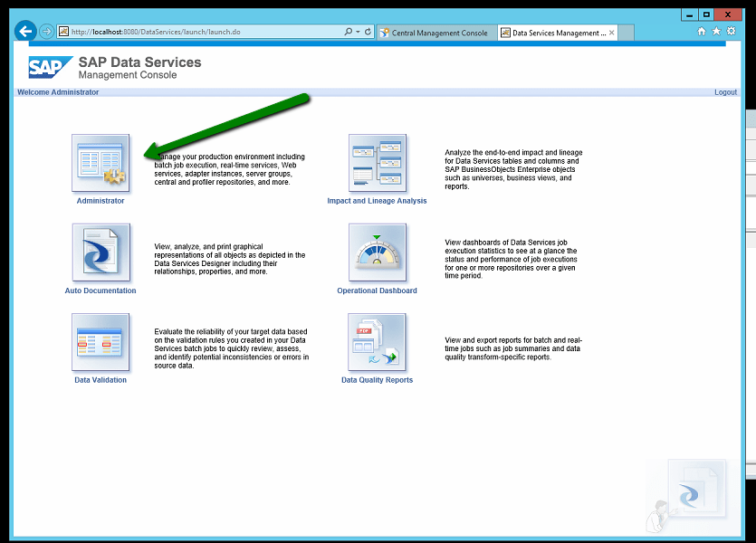
Task: Close the Data Services Management tab
Action: 612,33
